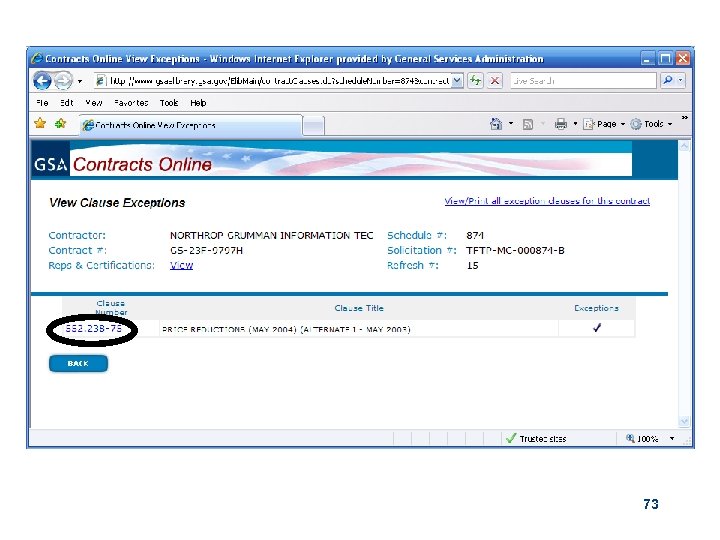Open the Page command bar menu
The image size is (720, 540).
(604, 124)
